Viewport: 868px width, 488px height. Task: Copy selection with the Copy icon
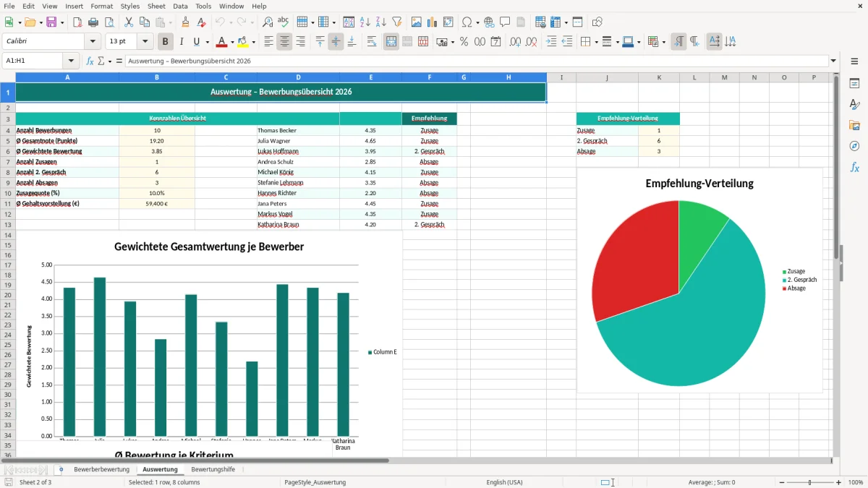point(145,22)
